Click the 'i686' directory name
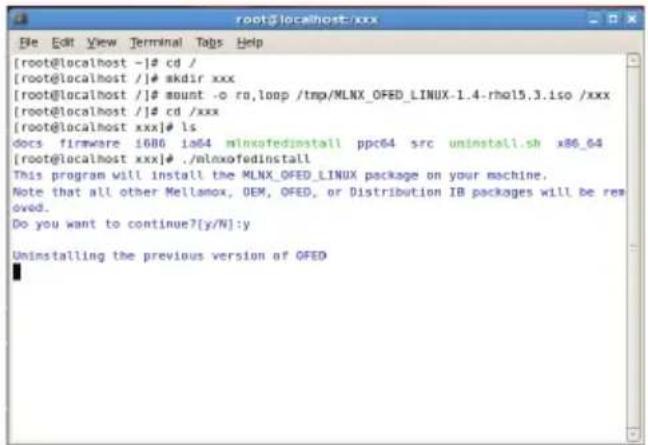 coord(150,143)
